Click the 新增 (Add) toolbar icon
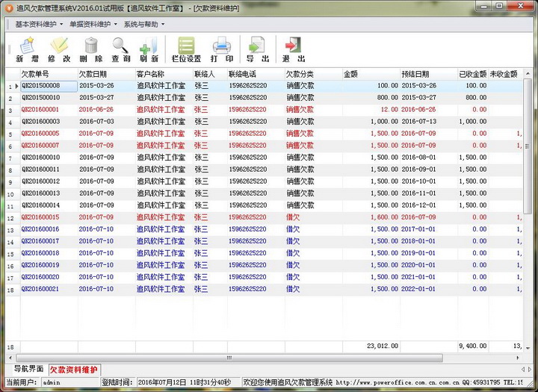This screenshot has height=392, width=538. [x=26, y=49]
